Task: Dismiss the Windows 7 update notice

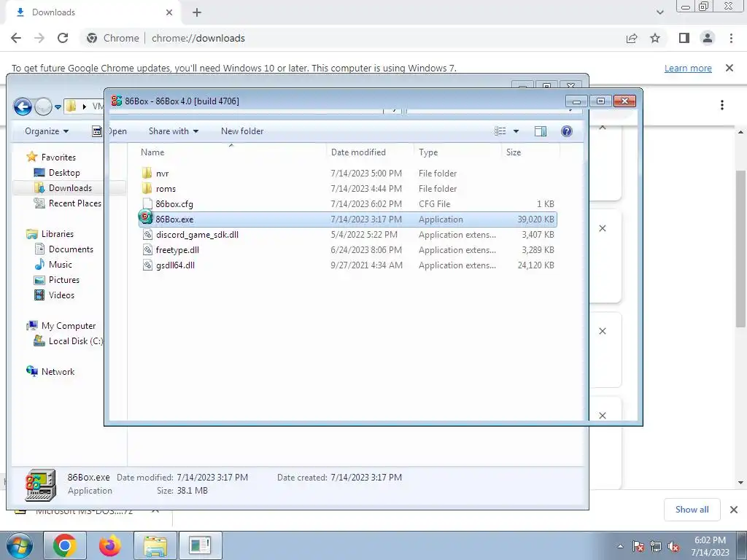Action: coord(729,68)
